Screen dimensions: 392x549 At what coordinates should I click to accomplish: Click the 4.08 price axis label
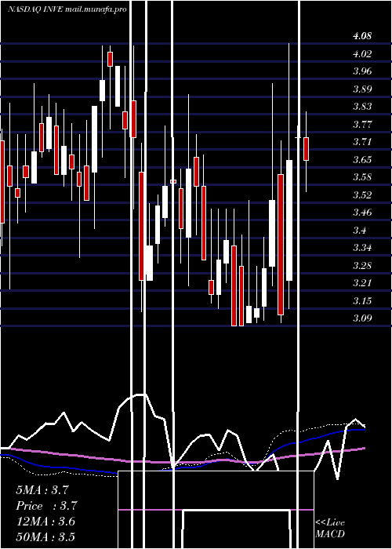point(362,36)
